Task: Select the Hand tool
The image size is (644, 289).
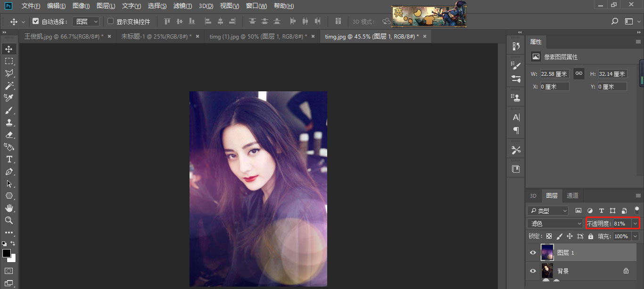Action: tap(9, 208)
